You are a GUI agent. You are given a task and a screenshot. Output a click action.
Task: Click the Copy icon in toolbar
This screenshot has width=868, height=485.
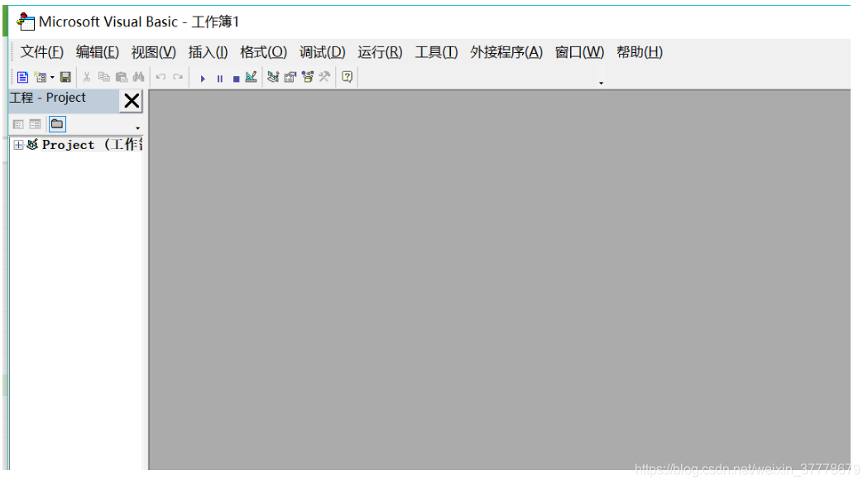104,77
